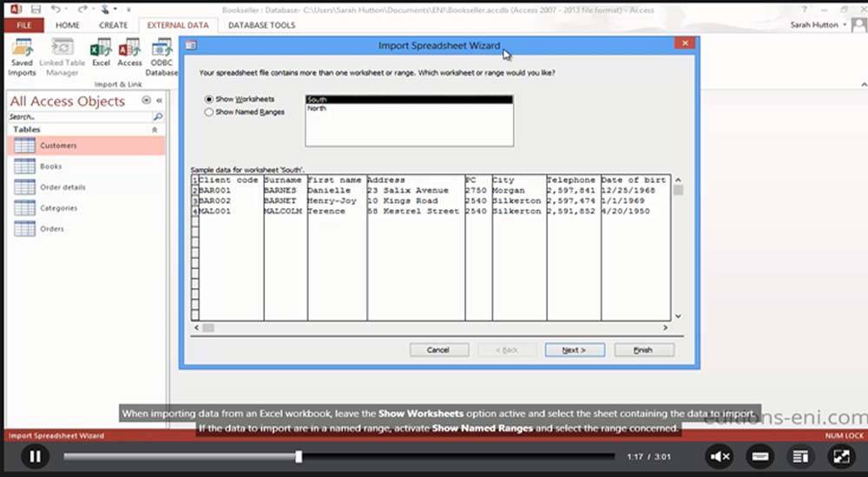Click the Next button in wizard
The image size is (868, 477).
pos(575,350)
